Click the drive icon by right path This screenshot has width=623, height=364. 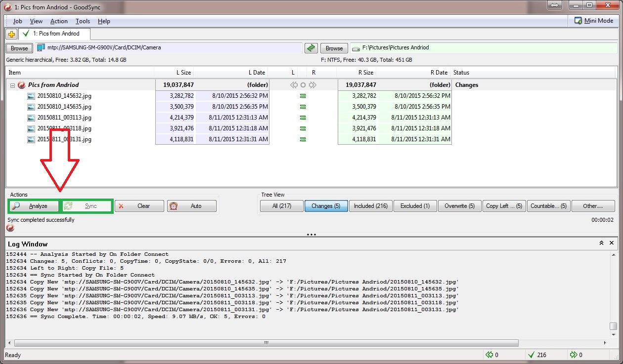(356, 48)
